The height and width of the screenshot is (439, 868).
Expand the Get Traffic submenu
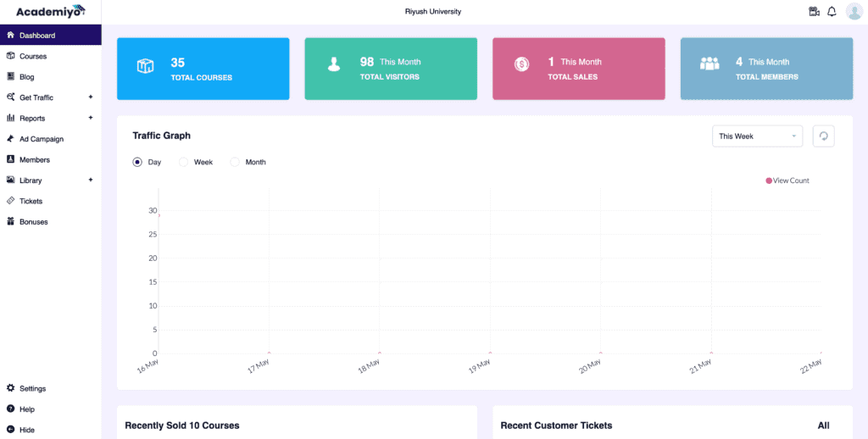[90, 97]
